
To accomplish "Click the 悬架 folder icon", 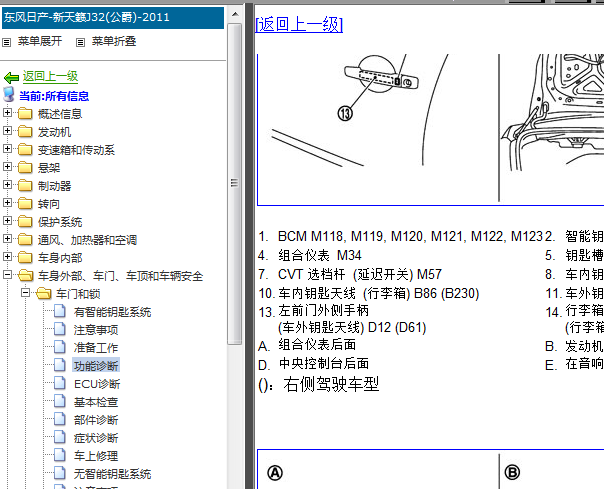I will click(25, 167).
